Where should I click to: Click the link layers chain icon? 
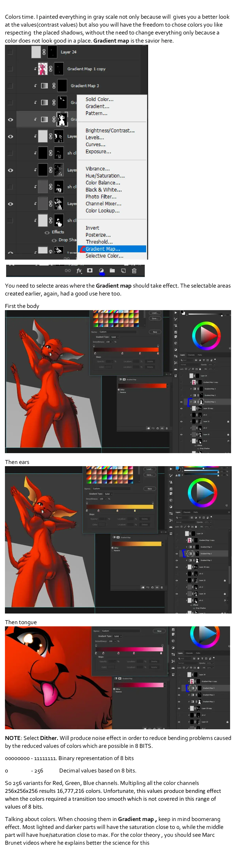pyautogui.click(x=68, y=271)
